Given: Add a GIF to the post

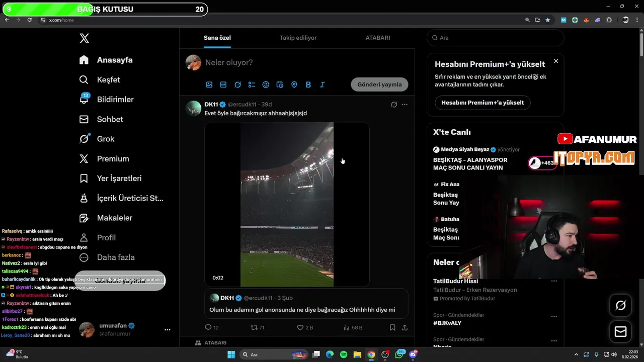Looking at the screenshot, I should point(223,84).
